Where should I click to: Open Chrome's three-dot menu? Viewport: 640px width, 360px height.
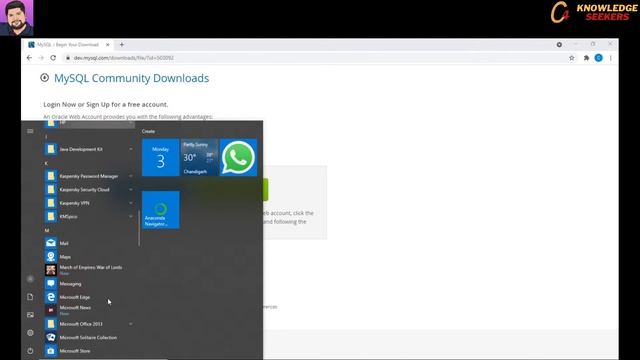tap(611, 58)
